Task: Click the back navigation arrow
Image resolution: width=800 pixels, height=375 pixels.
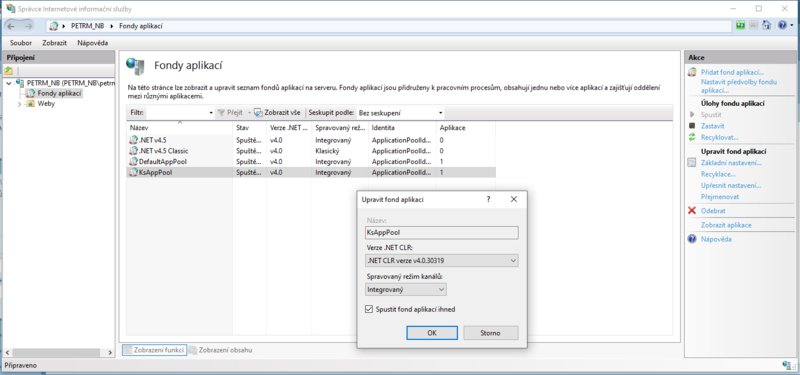Action: coord(11,26)
